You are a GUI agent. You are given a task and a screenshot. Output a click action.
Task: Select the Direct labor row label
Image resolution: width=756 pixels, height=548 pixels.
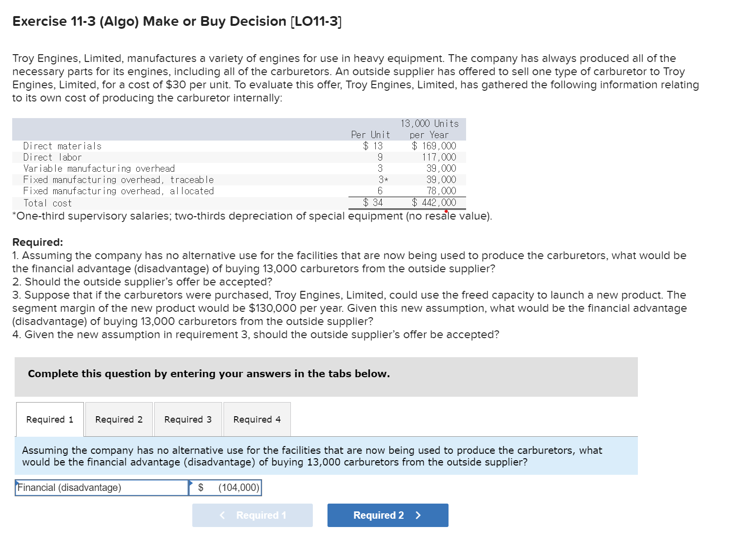[x=53, y=157]
